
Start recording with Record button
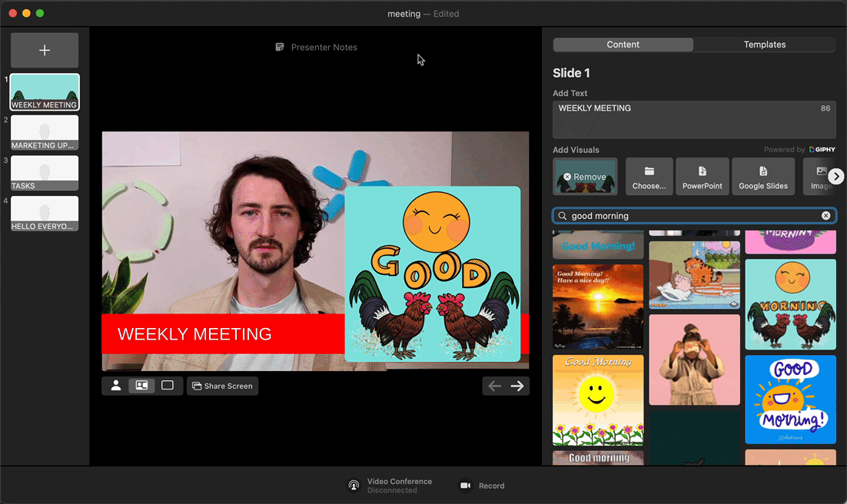[482, 486]
